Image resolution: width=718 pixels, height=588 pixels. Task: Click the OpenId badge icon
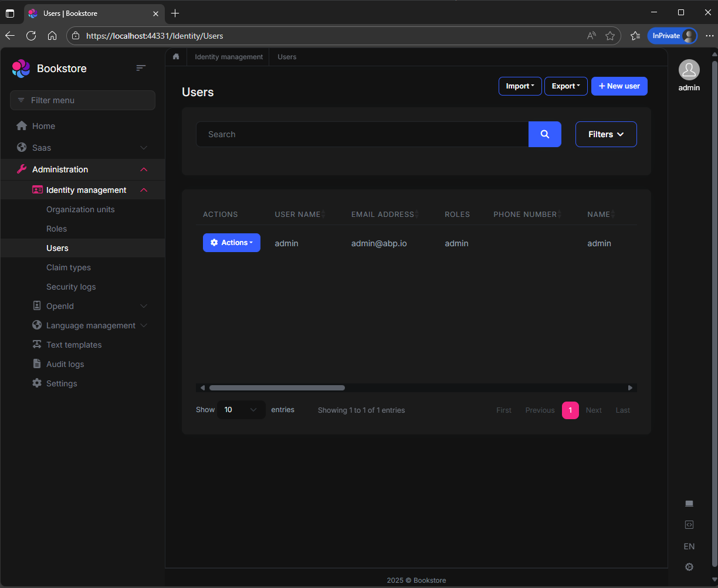point(37,306)
